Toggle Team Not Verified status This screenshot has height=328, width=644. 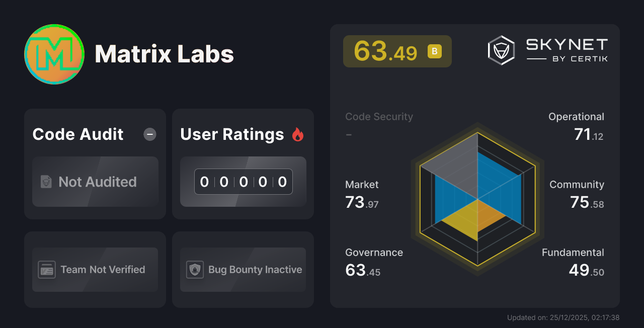[95, 270]
